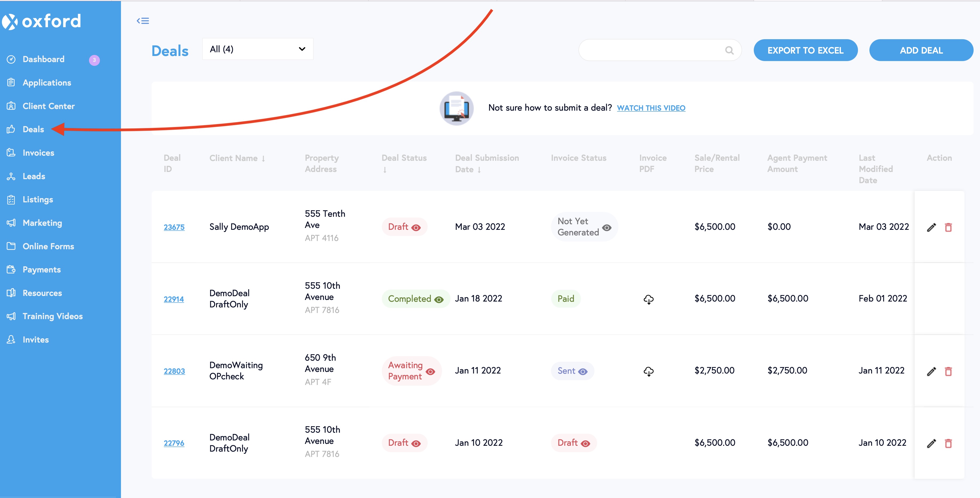This screenshot has height=498, width=980.
Task: Open Payments in the sidebar
Action: point(42,270)
